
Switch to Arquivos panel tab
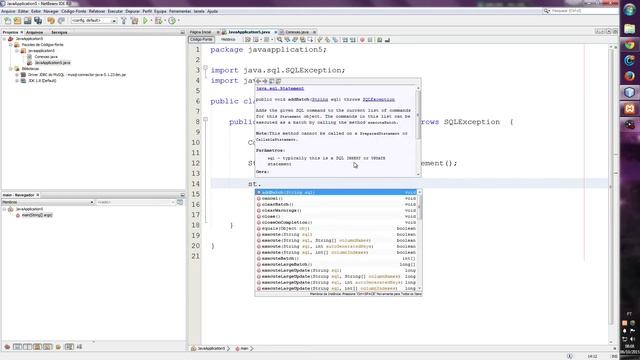click(x=34, y=32)
